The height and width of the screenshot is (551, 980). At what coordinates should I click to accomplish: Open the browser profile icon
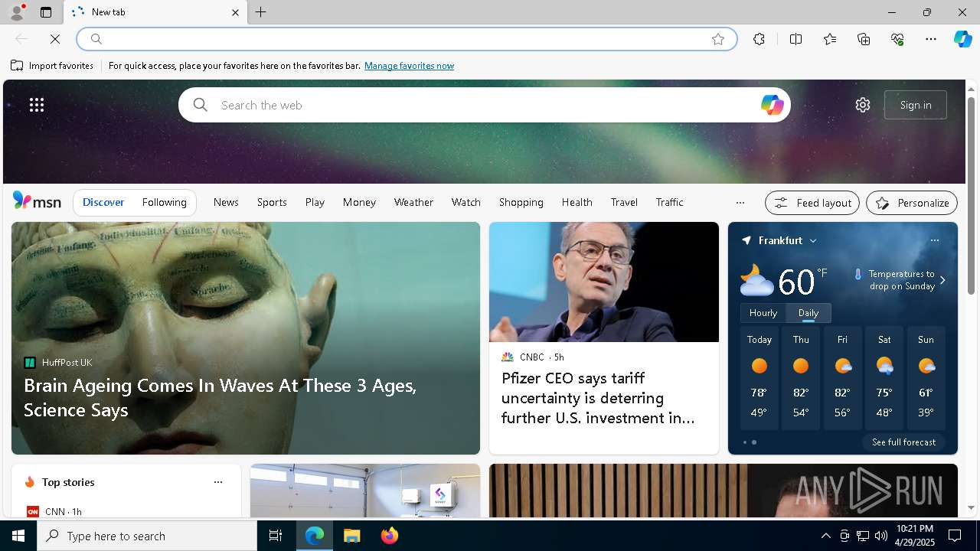17,12
